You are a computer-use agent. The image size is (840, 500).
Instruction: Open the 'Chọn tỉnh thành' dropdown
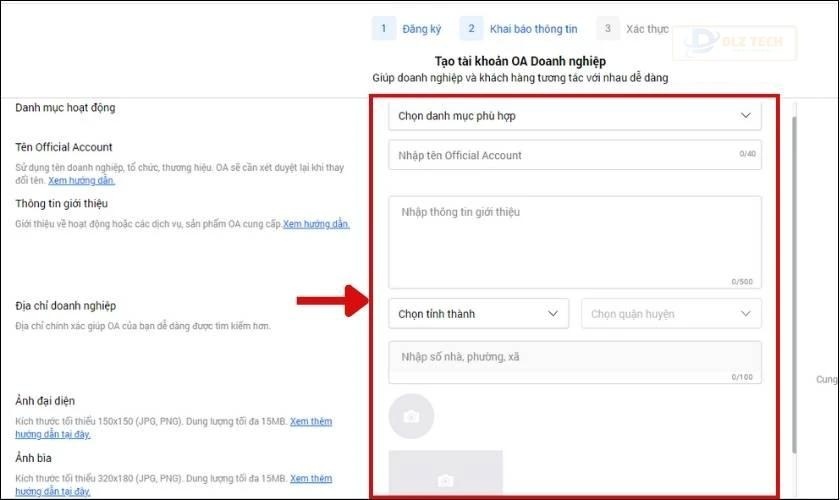pyautogui.click(x=478, y=314)
